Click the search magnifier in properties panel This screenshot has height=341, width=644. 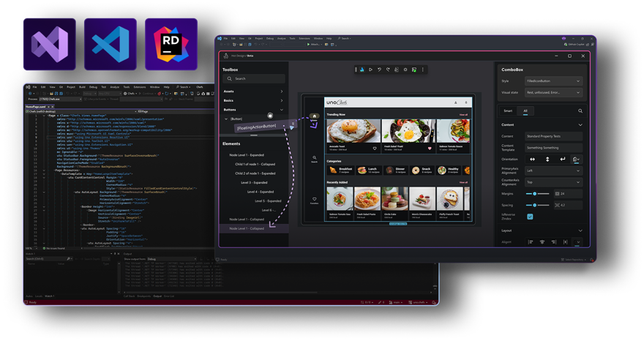580,111
